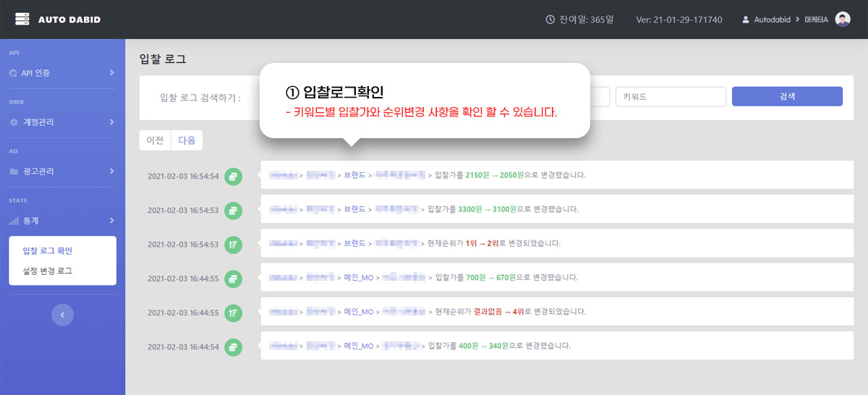Click the 키워드 input field
The height and width of the screenshot is (395, 868).
pos(670,96)
